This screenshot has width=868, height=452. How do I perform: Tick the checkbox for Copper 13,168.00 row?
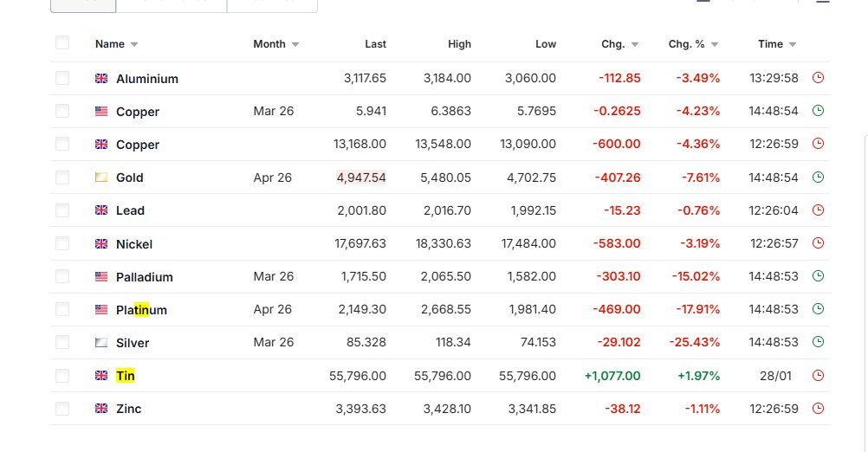(x=62, y=144)
